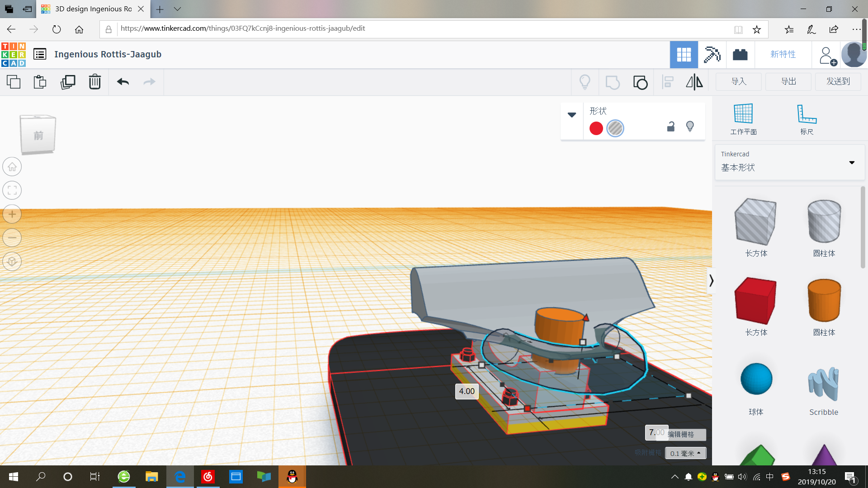Collapse the shapes sidebar arrow

(x=711, y=281)
